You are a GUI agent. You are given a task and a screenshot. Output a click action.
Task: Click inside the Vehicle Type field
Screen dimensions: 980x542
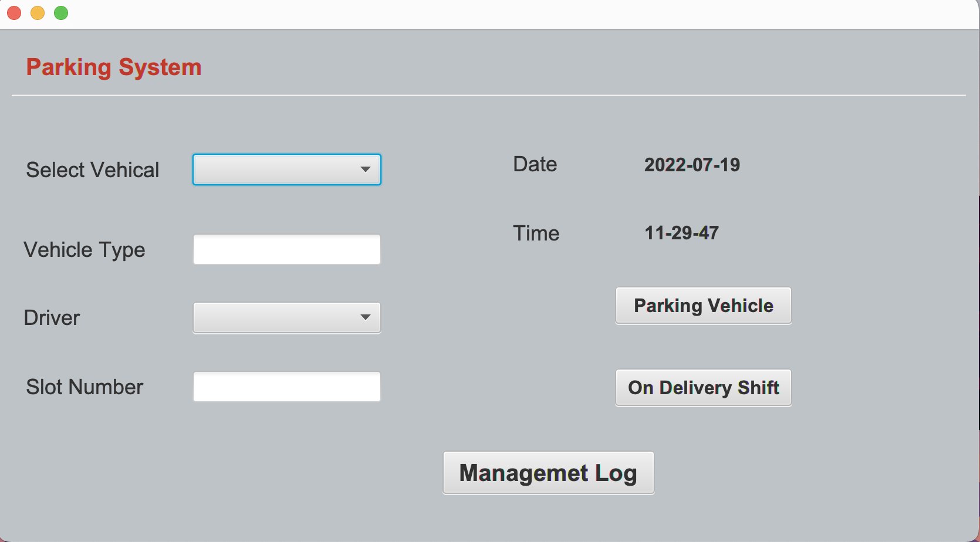point(286,249)
